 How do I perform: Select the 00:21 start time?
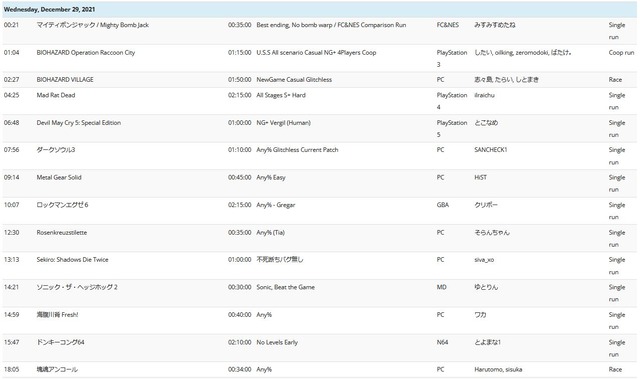[11, 25]
